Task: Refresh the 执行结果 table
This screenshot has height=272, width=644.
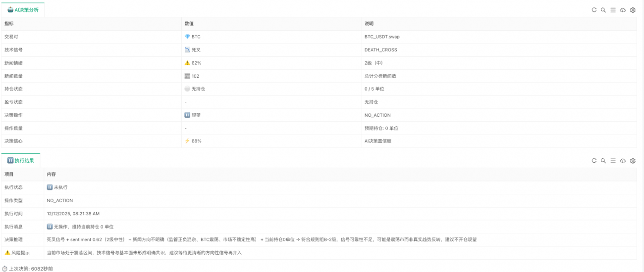Action: (x=594, y=161)
